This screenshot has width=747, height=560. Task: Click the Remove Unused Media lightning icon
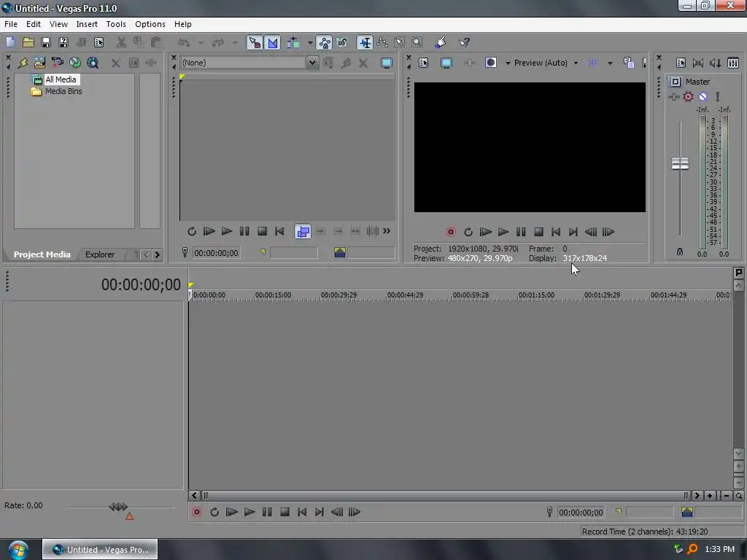click(23, 63)
